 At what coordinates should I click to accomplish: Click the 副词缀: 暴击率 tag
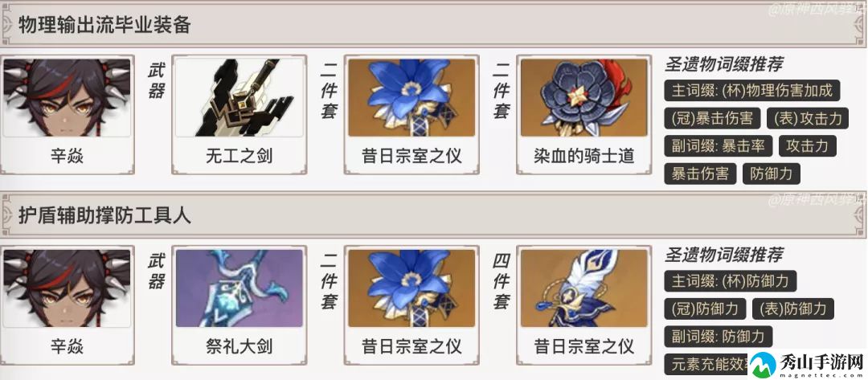coord(718,146)
